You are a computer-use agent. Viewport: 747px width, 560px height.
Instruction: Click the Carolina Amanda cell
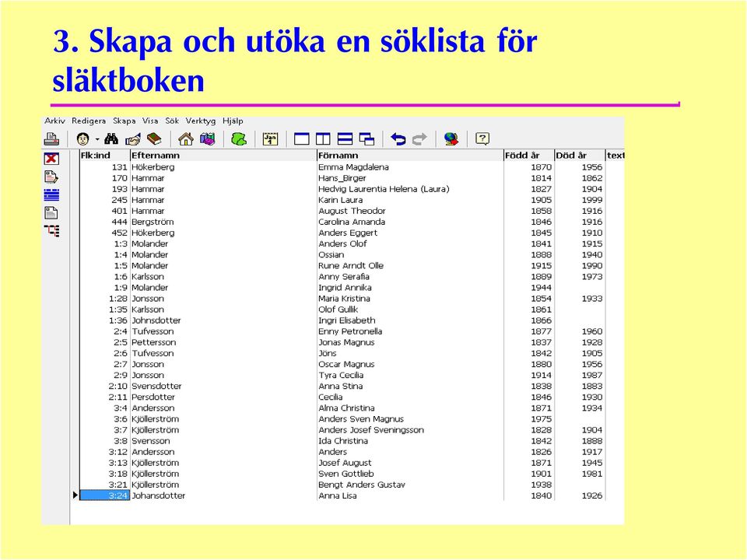(x=410, y=222)
